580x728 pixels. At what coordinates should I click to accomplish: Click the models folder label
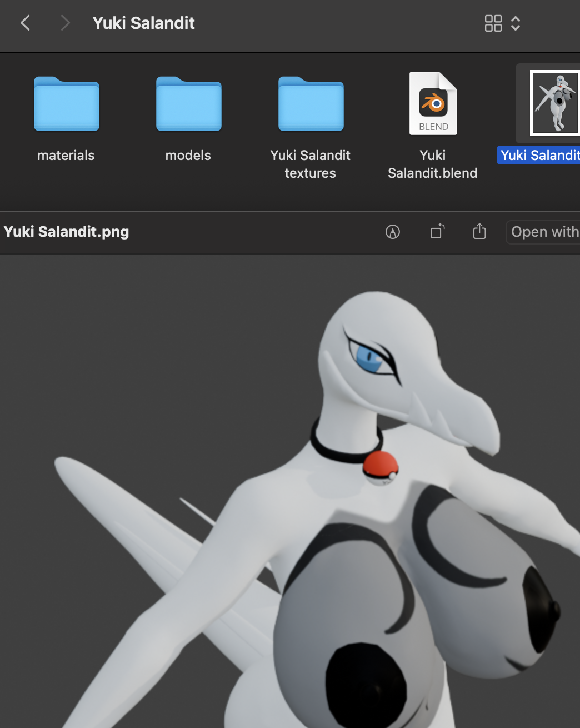(188, 156)
